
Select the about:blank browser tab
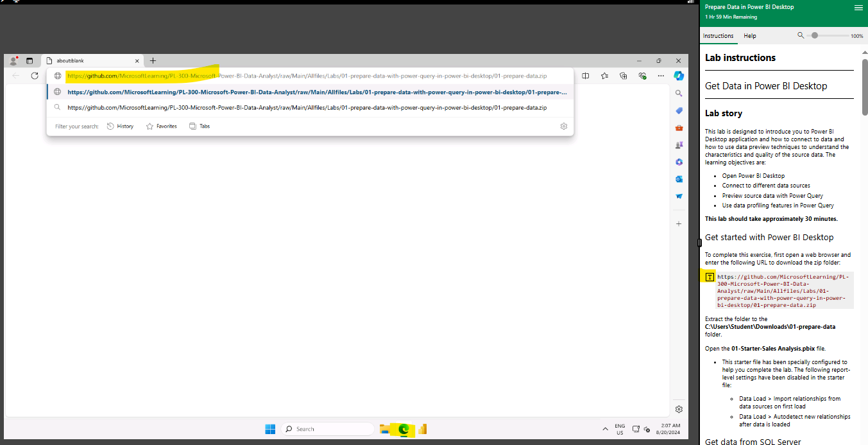(x=93, y=60)
